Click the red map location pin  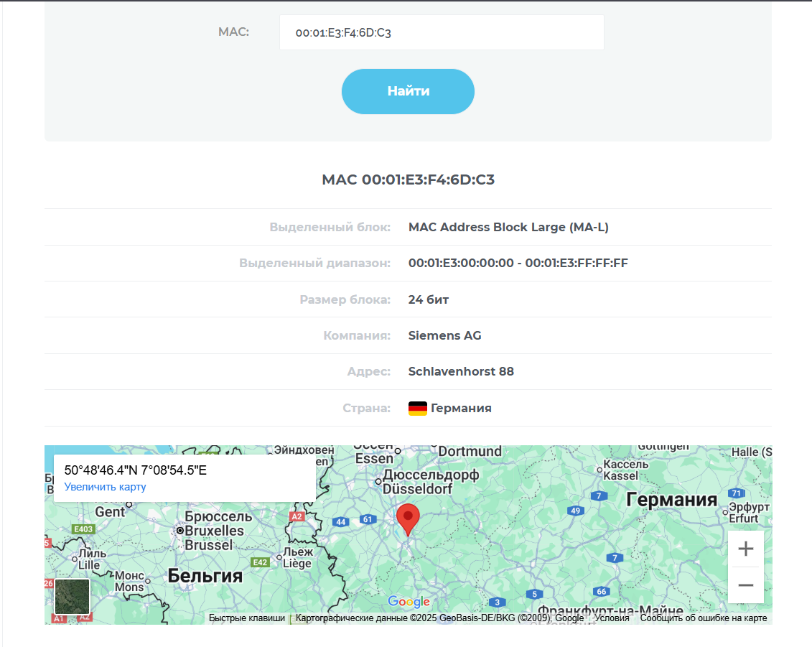click(x=408, y=520)
